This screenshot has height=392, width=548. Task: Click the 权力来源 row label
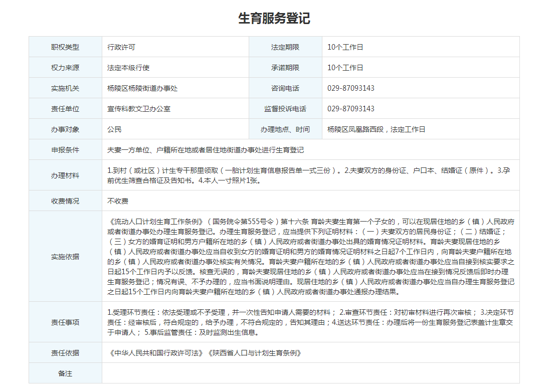point(65,68)
